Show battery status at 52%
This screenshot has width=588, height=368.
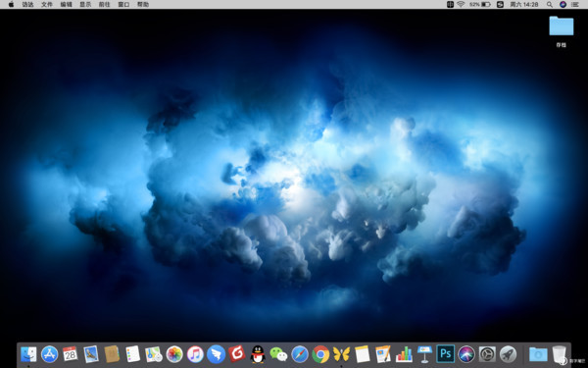click(x=480, y=5)
